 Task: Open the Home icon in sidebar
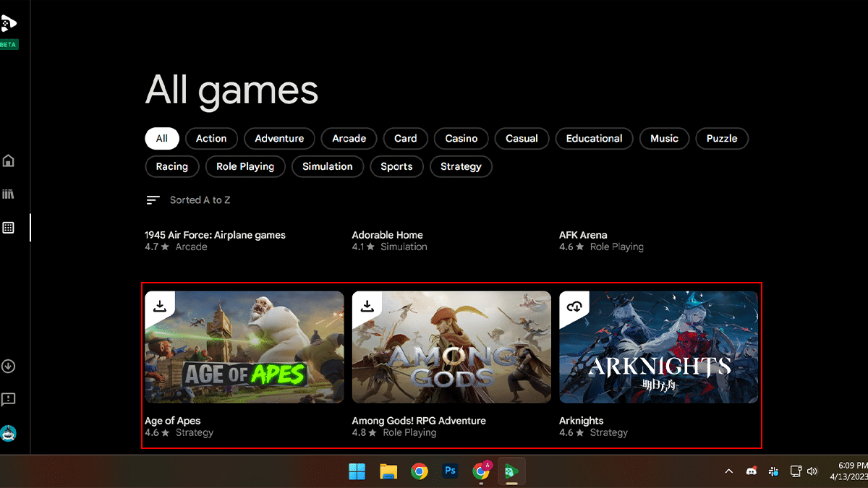(x=9, y=160)
